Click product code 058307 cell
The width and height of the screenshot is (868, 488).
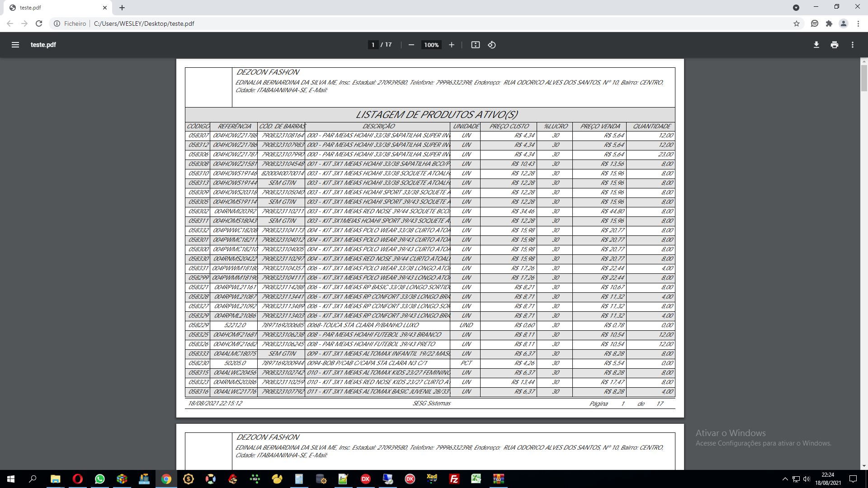tap(198, 136)
